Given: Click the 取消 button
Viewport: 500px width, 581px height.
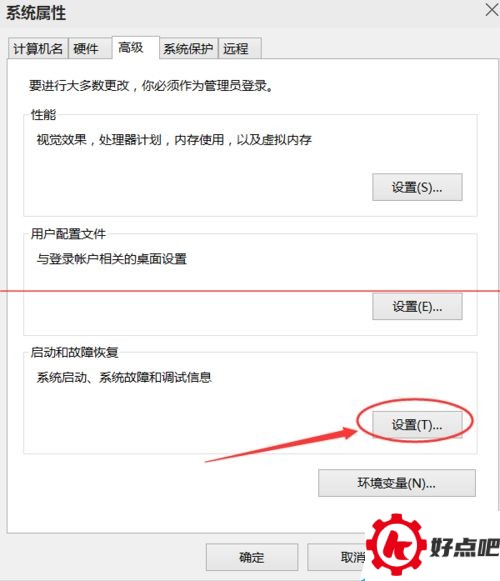Looking at the screenshot, I should 337,557.
